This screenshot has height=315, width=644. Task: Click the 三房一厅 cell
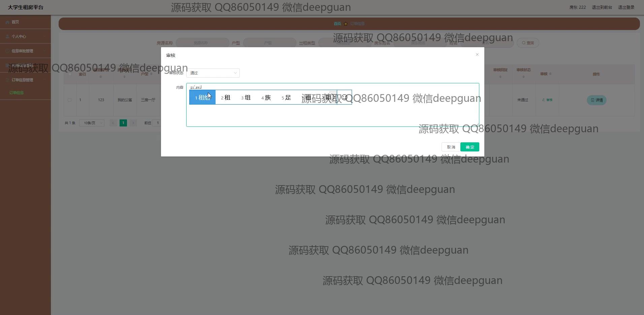click(148, 100)
